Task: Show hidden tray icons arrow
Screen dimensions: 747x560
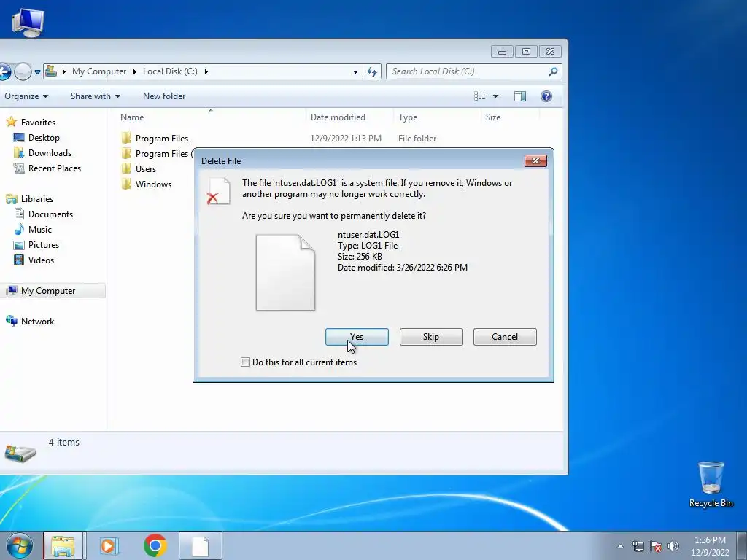Action: pos(620,546)
